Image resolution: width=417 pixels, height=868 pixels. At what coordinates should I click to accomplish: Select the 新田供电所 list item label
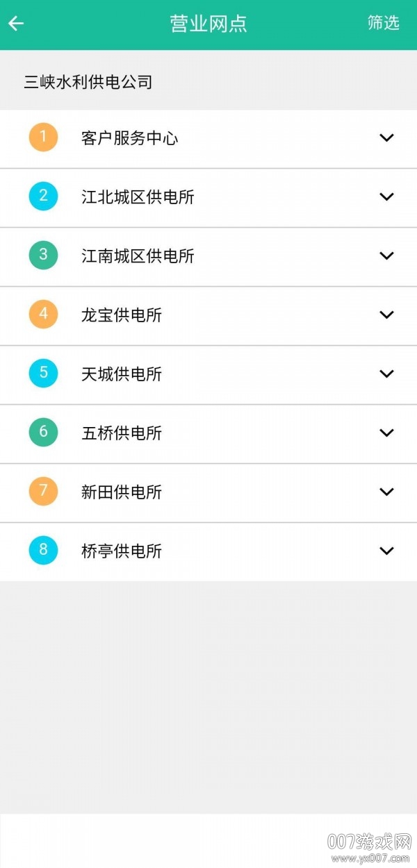(x=122, y=492)
